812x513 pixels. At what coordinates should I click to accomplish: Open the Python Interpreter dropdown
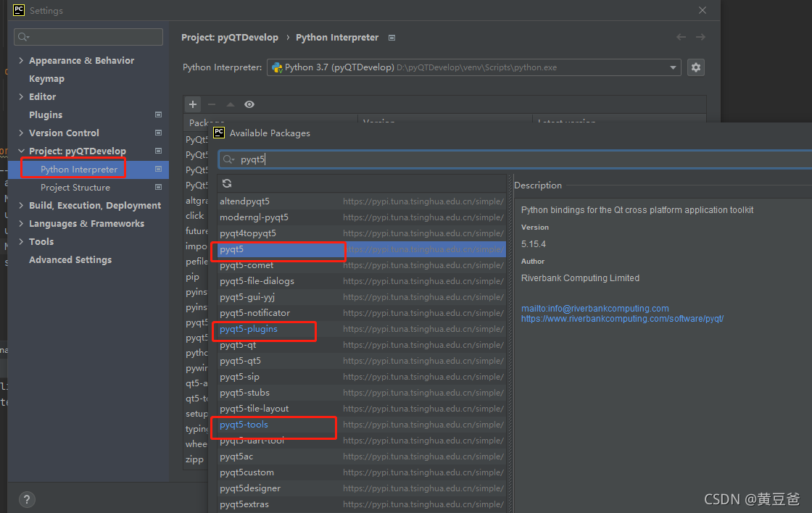tap(674, 67)
